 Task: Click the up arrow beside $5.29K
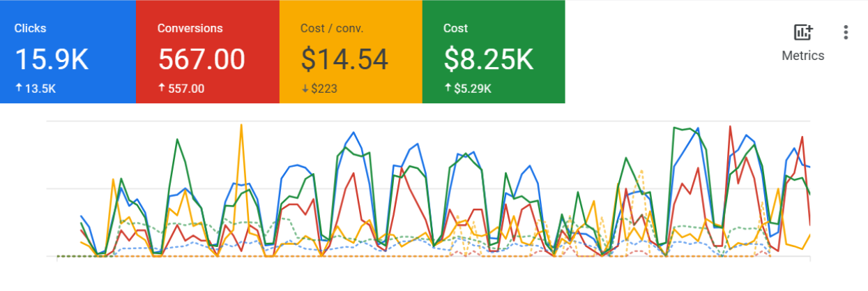[447, 89]
